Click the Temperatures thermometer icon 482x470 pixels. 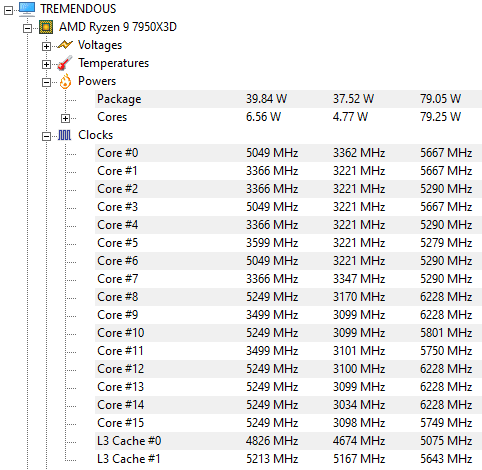(x=65, y=63)
